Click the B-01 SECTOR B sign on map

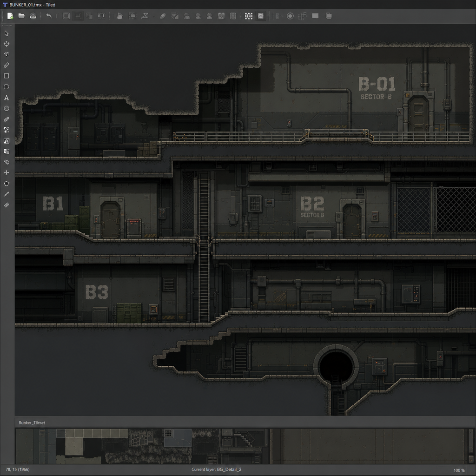pyautogui.click(x=377, y=88)
